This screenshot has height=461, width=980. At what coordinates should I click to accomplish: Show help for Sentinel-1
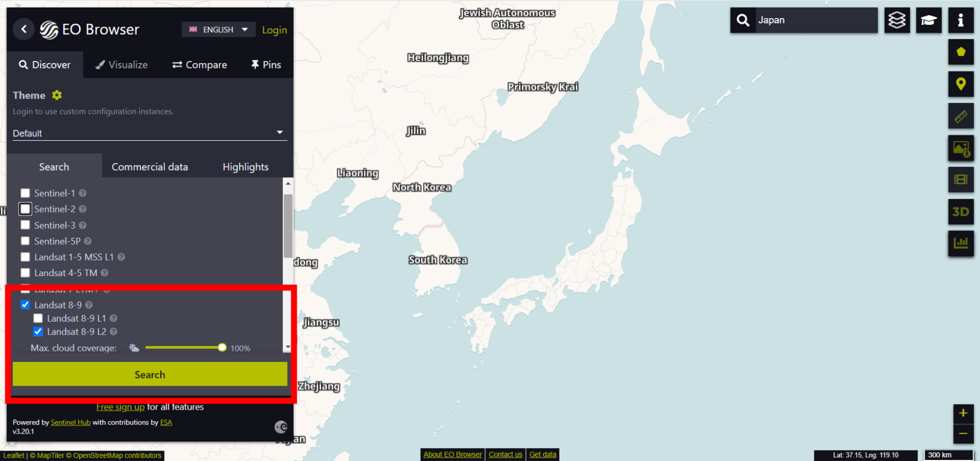[x=83, y=193]
